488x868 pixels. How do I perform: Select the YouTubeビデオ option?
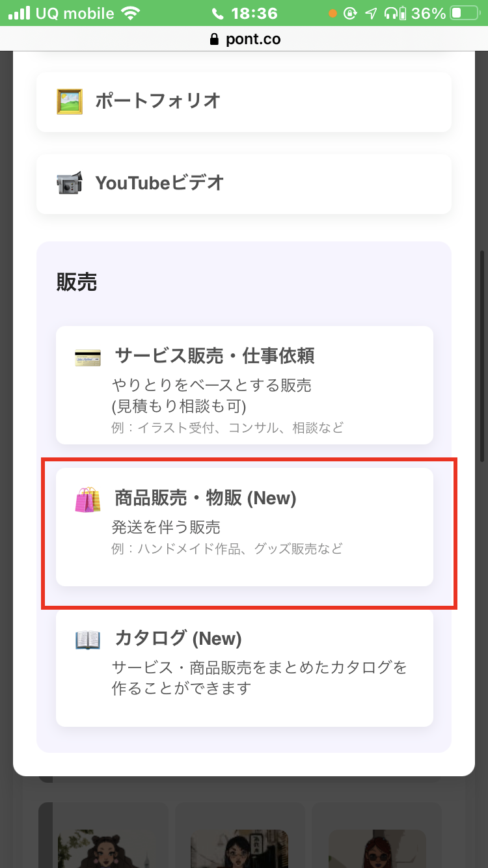pos(244,183)
